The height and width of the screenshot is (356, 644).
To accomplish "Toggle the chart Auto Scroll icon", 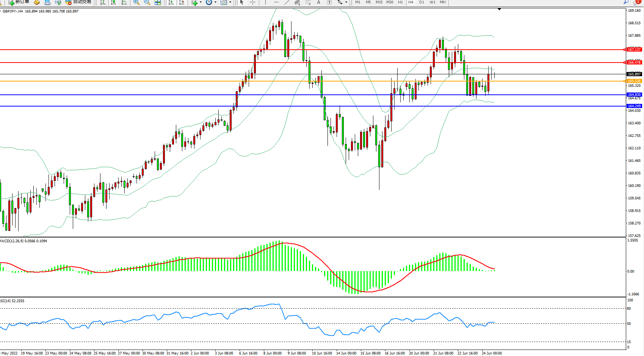I will pyautogui.click(x=171, y=2).
